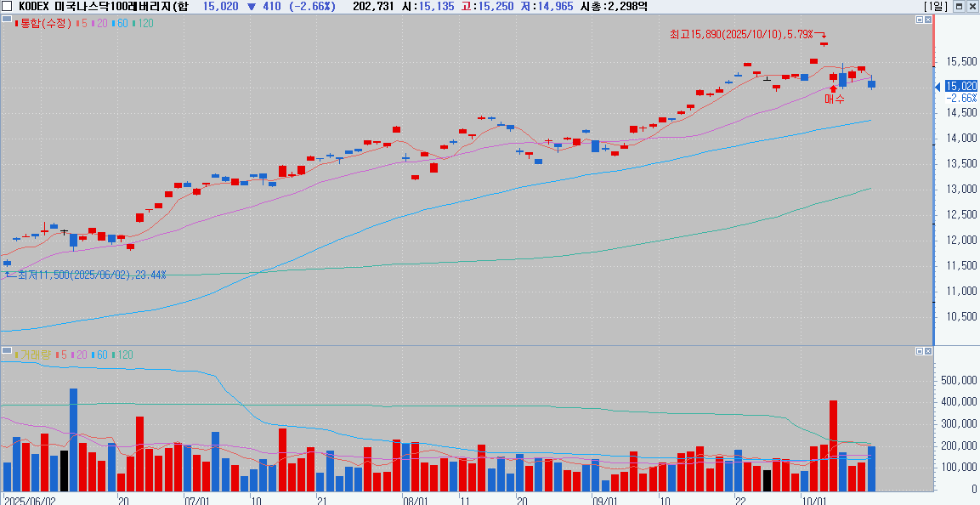
Task: Click the market cap 시총:2,298억
Action: 614,6
